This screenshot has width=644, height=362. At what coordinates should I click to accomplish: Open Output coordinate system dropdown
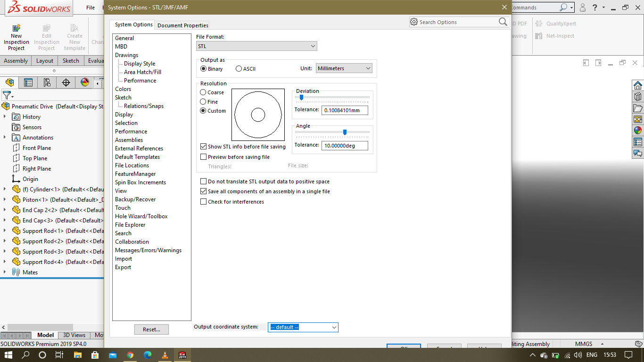click(x=303, y=327)
